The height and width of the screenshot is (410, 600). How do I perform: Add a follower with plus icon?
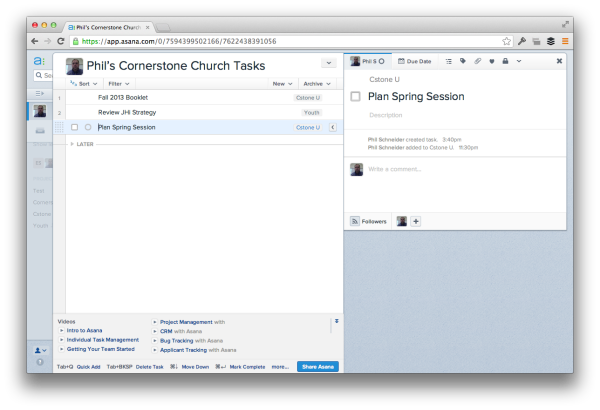pyautogui.click(x=416, y=221)
